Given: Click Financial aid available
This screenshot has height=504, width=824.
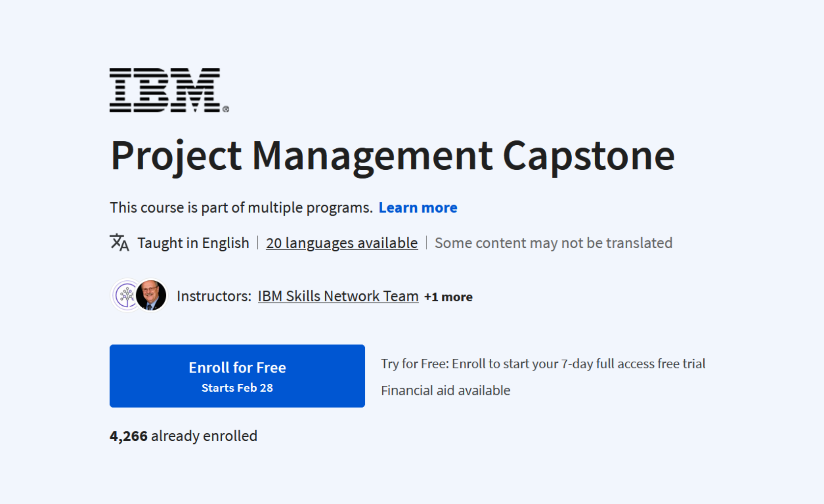Looking at the screenshot, I should click(x=446, y=390).
